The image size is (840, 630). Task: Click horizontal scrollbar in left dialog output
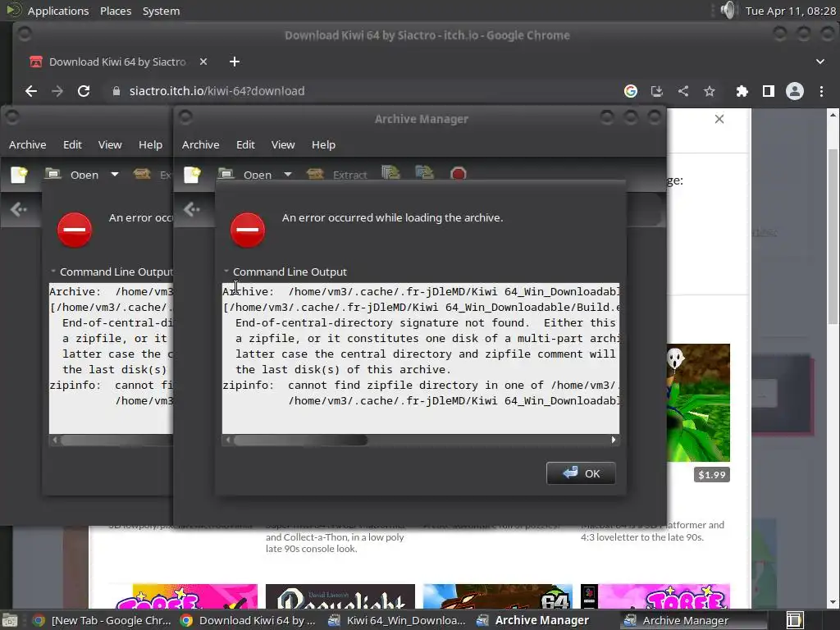click(x=116, y=440)
